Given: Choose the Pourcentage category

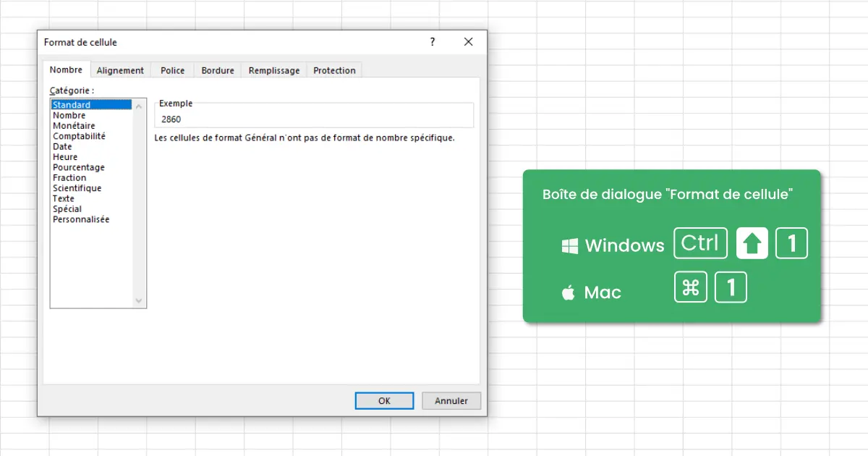Looking at the screenshot, I should [92, 167].
